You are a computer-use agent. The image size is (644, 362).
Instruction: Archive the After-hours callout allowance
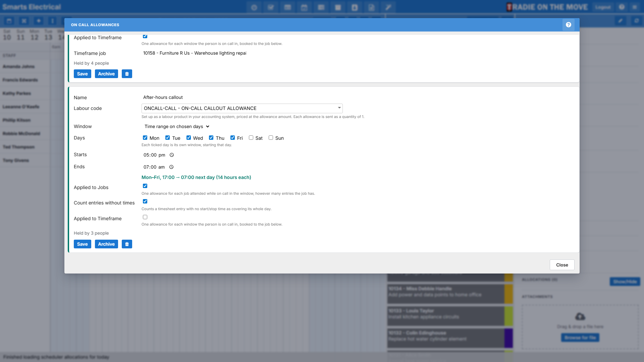(106, 244)
